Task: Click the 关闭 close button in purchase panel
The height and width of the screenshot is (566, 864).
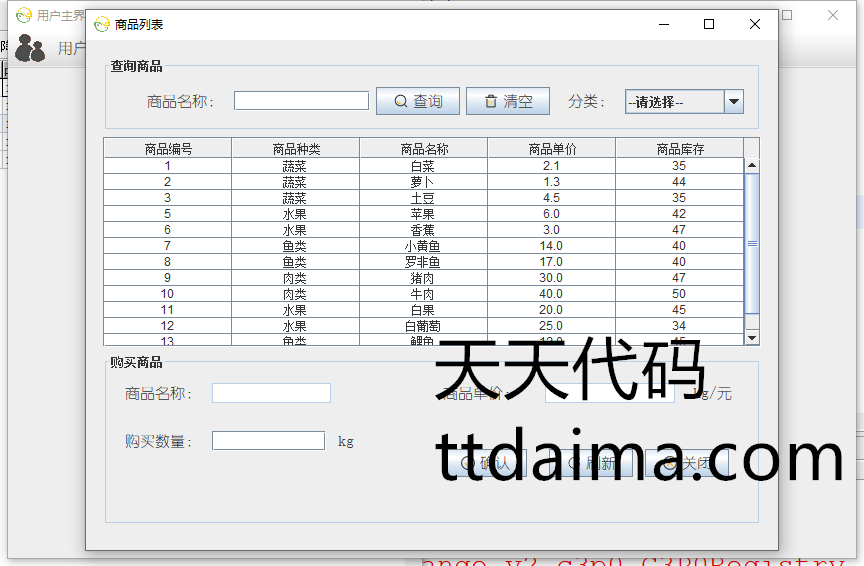Action: (687, 463)
